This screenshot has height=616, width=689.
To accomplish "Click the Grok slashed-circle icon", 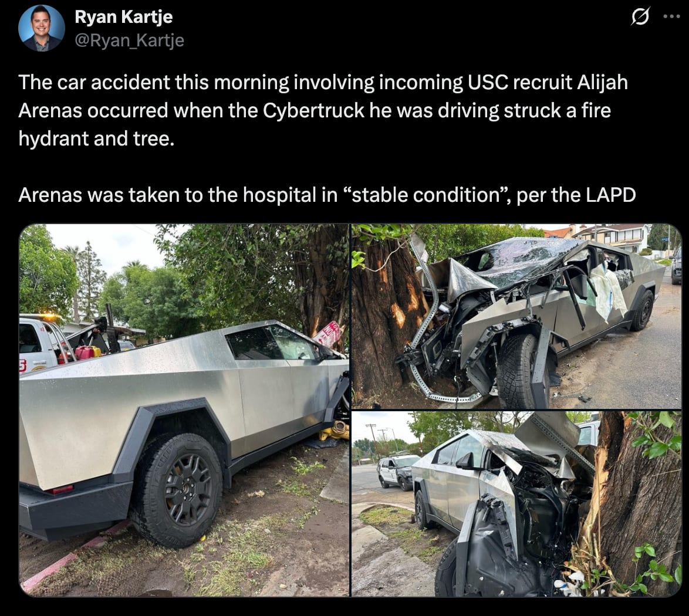I will (x=640, y=17).
